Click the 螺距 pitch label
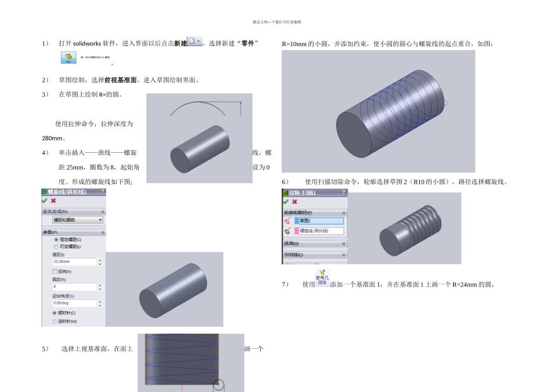Viewport: 554px width, 392px height. 59,254
